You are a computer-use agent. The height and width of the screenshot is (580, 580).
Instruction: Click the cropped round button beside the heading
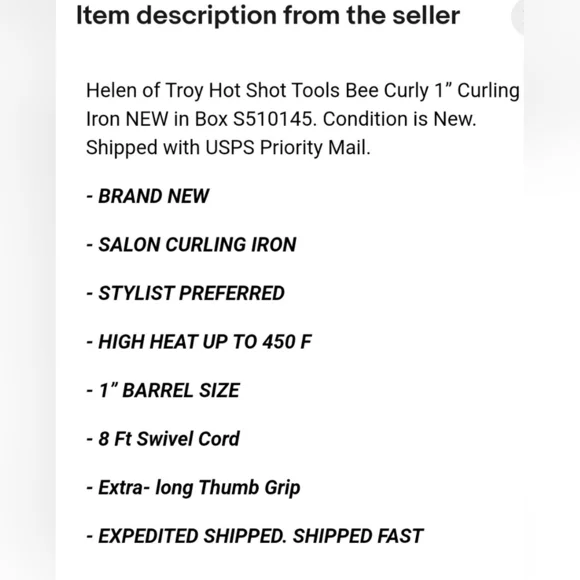(518, 17)
